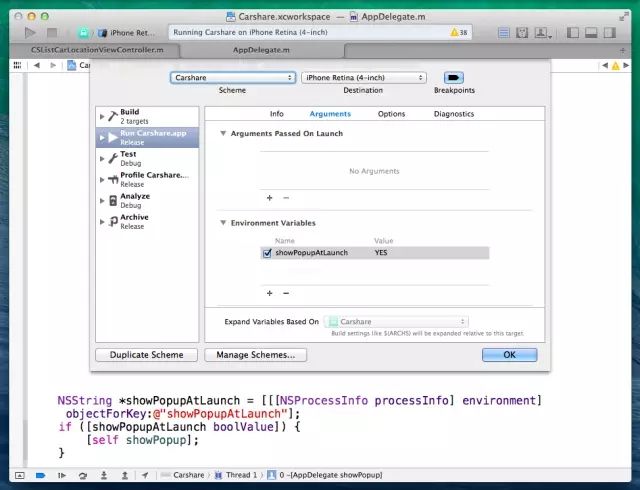Remove the environment variable with minus
The height and width of the screenshot is (490, 640).
286,293
